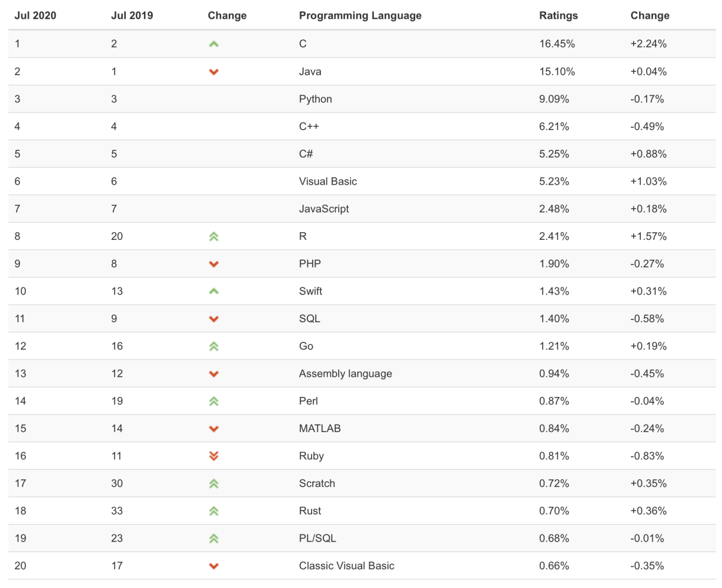Click the green up arrow in C row

point(214,44)
